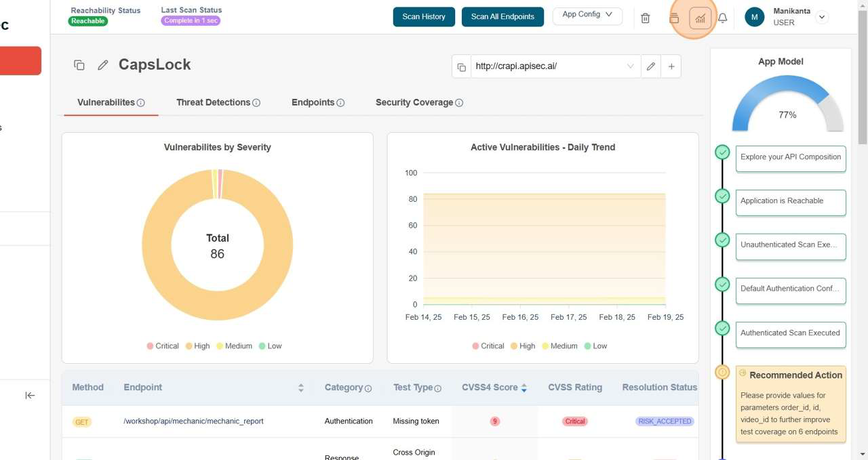Open notifications via the bell icon
The width and height of the screenshot is (868, 460).
[x=722, y=18]
